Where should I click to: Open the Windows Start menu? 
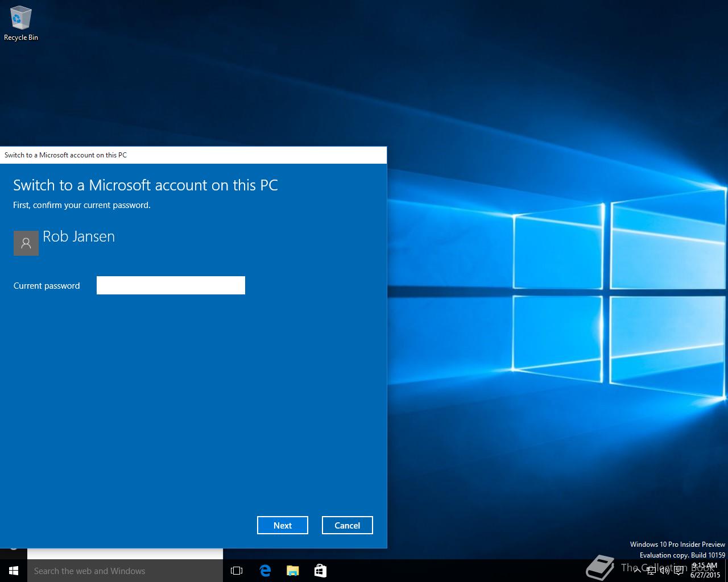coord(14,571)
